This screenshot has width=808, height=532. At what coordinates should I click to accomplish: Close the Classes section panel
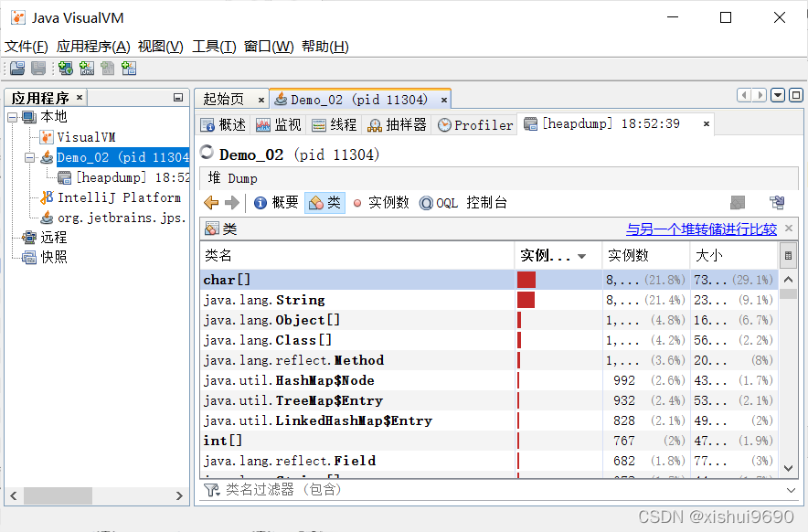(789, 228)
